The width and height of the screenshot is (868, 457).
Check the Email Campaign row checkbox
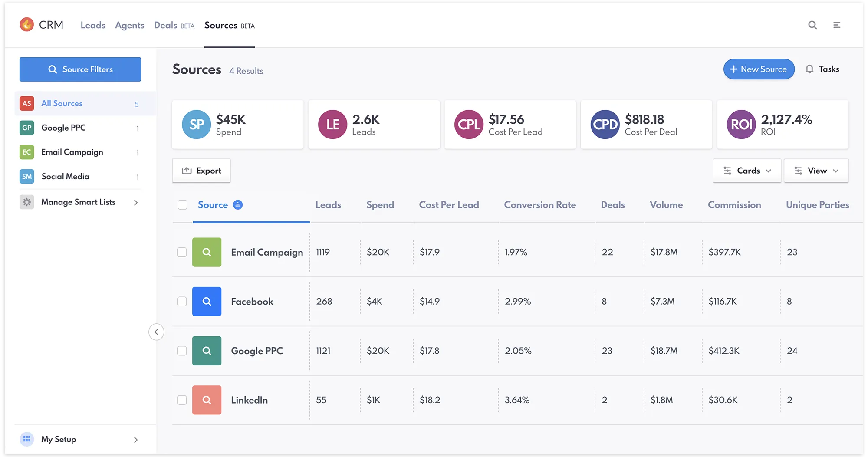[182, 252]
